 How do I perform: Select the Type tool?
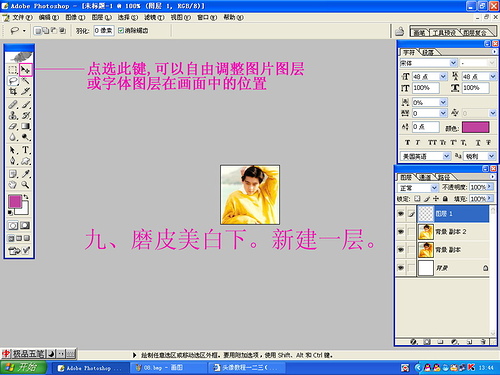26,150
